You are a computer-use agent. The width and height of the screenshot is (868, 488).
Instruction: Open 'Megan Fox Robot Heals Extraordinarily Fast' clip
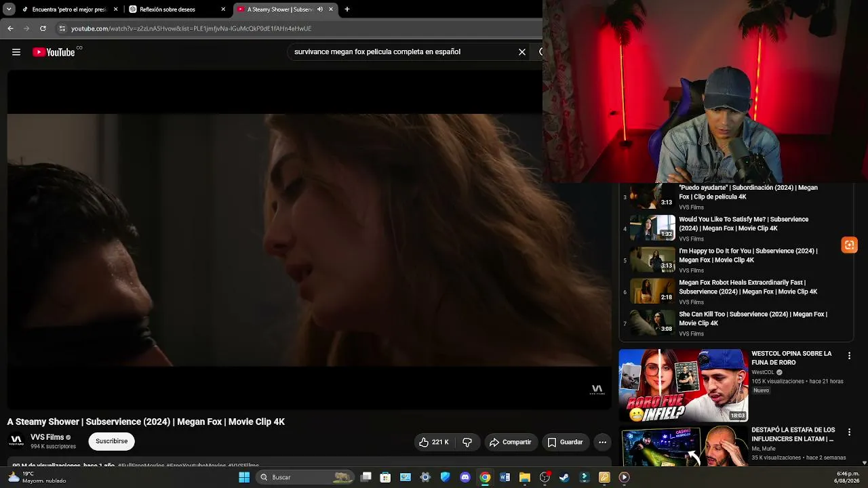[736, 291]
